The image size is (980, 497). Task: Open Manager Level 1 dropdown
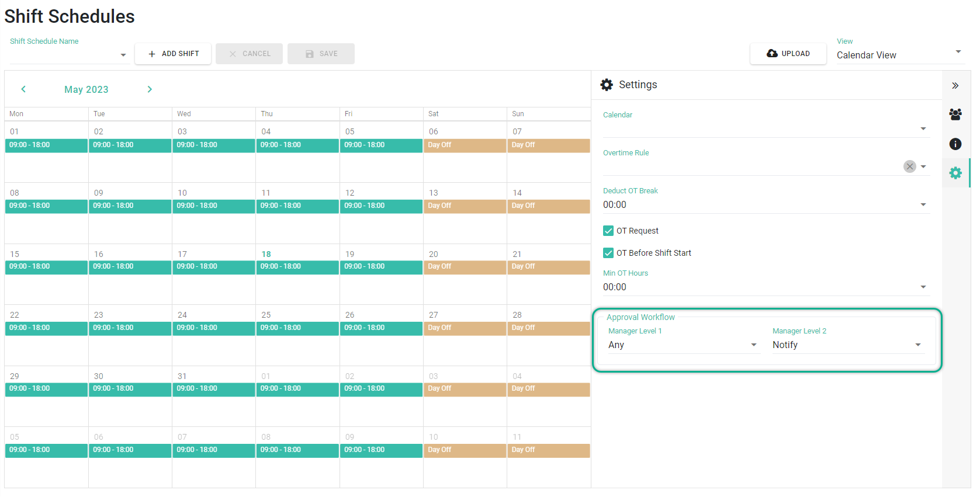[684, 345]
